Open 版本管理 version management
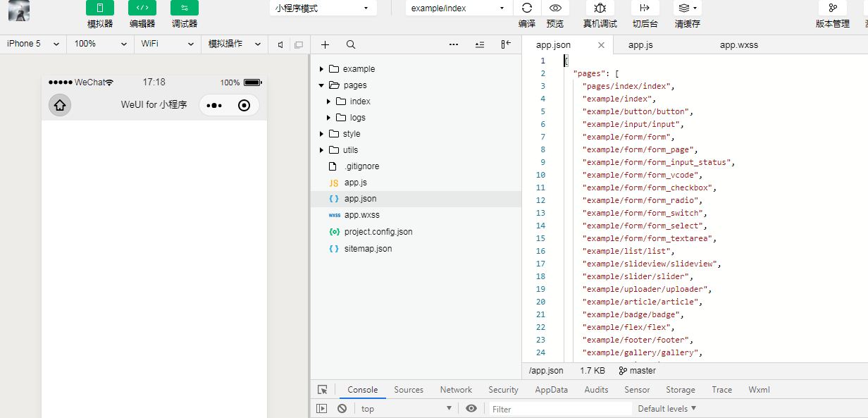 tap(833, 9)
